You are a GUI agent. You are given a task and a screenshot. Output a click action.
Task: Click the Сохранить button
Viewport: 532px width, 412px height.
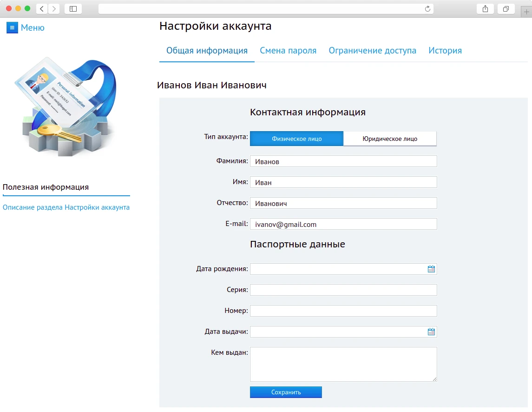point(286,392)
